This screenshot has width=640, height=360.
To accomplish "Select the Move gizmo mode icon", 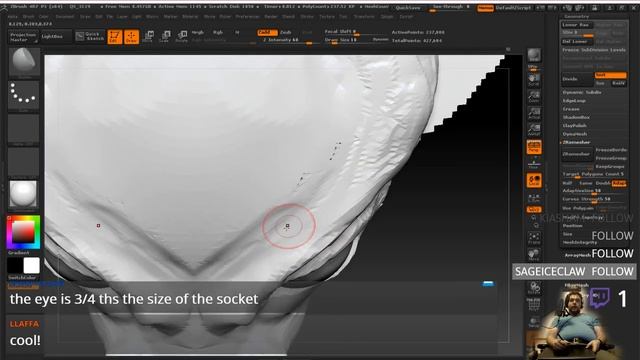I will (x=149, y=36).
